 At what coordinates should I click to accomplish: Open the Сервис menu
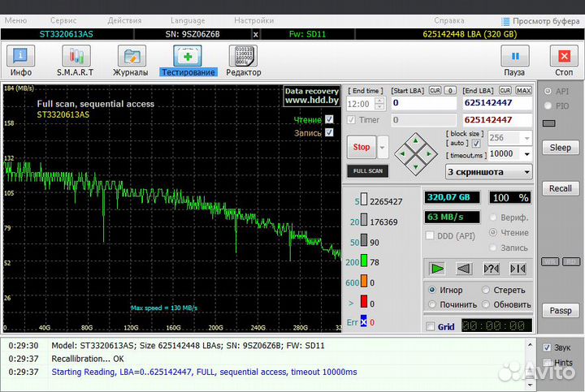64,20
